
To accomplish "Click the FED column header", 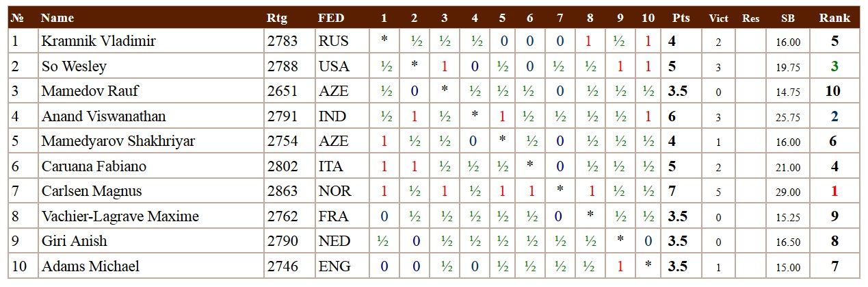I will coord(331,18).
